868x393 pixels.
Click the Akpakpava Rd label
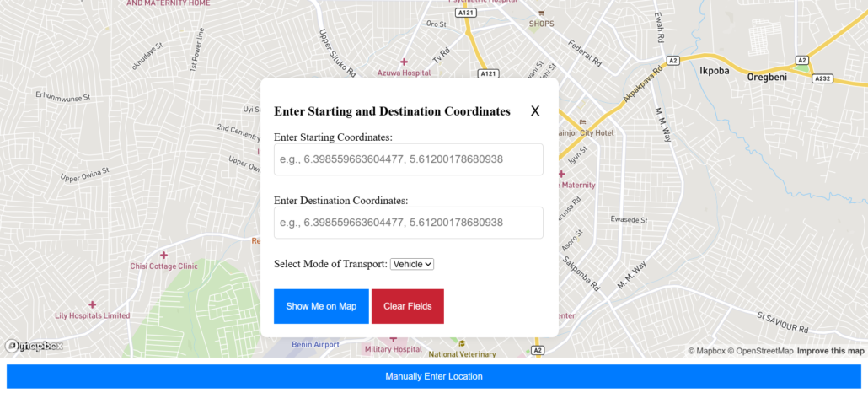[x=643, y=84]
